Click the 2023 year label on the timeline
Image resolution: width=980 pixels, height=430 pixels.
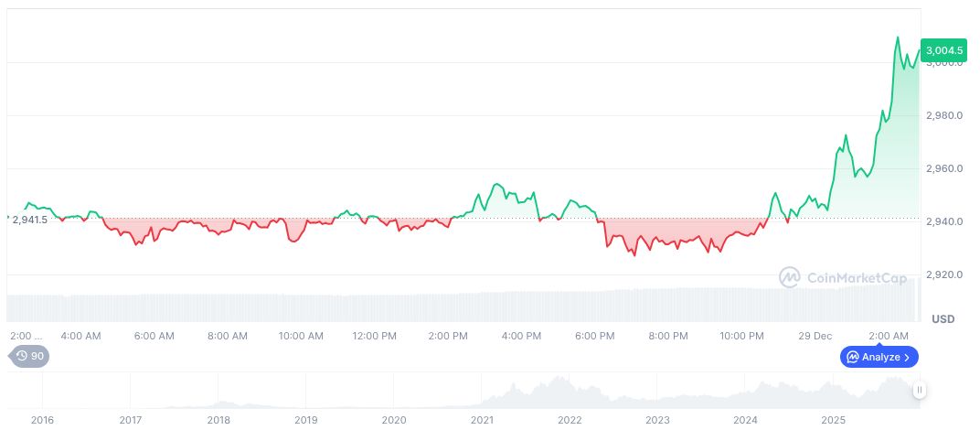pyautogui.click(x=657, y=419)
